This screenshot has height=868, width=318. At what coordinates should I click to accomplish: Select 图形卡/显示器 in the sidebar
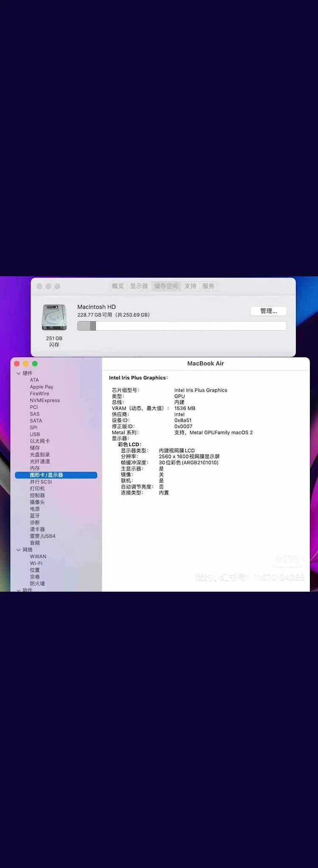(56, 475)
